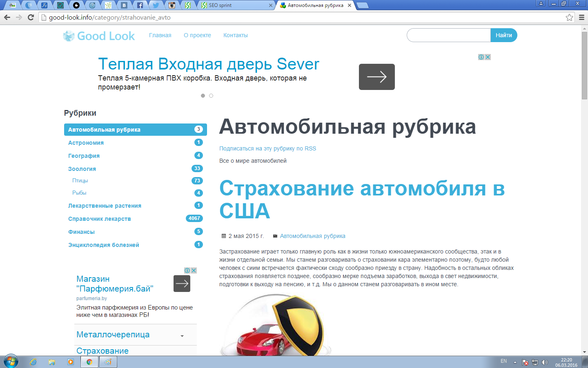Viewport: 588px width, 368px height.
Task: Open the Энциклопедия болезней category
Action: tap(104, 245)
